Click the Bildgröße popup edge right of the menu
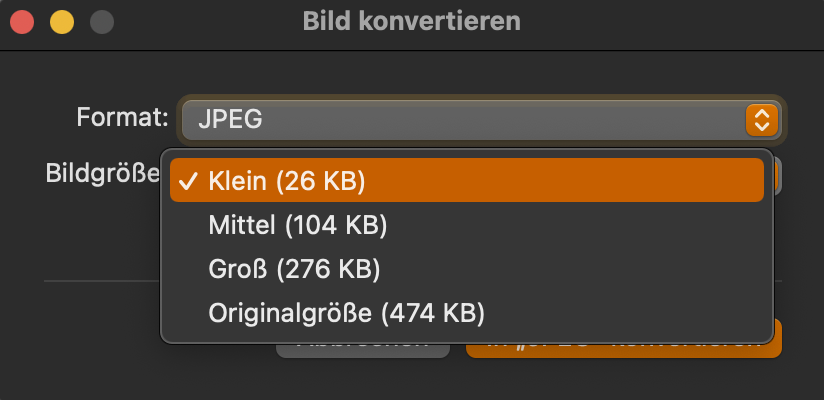Image resolution: width=824 pixels, height=400 pixels. click(779, 177)
